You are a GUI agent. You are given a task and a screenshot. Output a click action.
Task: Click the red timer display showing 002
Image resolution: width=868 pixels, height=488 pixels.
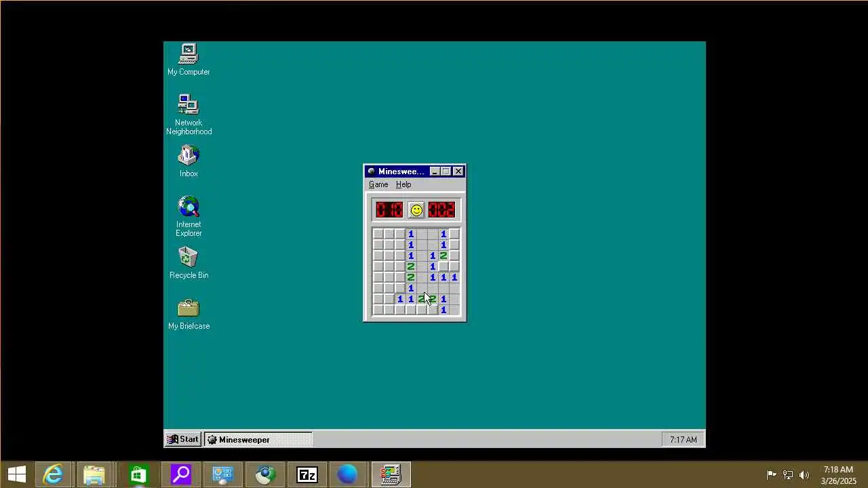click(x=441, y=210)
